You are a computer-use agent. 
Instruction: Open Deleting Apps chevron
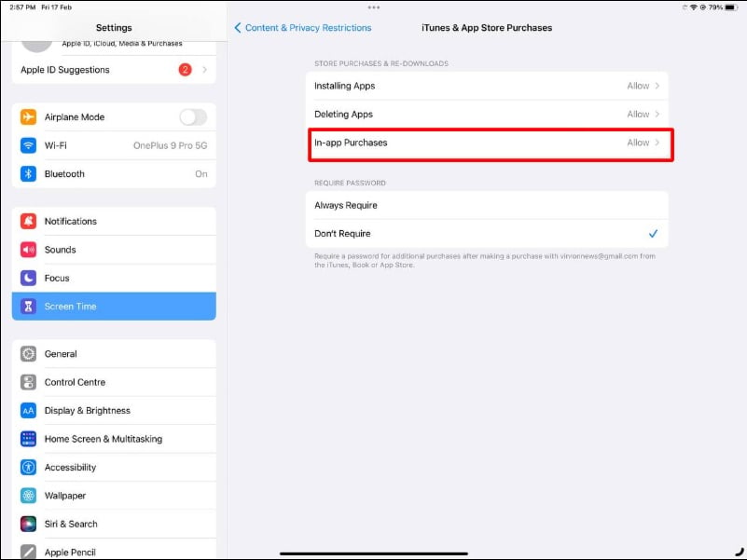(x=657, y=114)
